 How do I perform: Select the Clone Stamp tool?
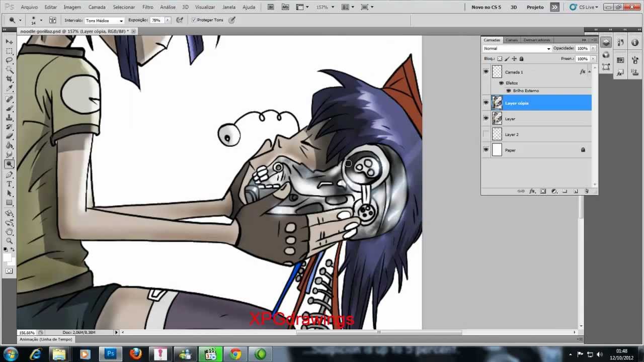point(10,116)
